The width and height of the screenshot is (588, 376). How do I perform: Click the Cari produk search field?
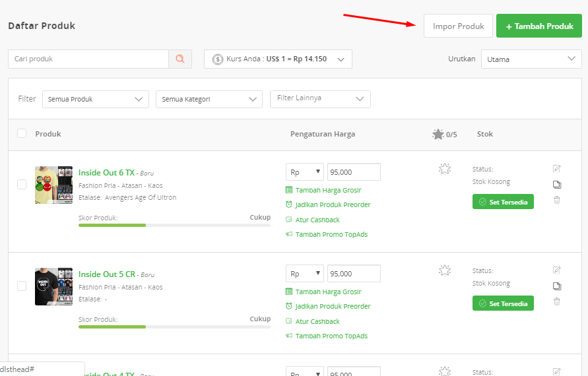coord(88,59)
